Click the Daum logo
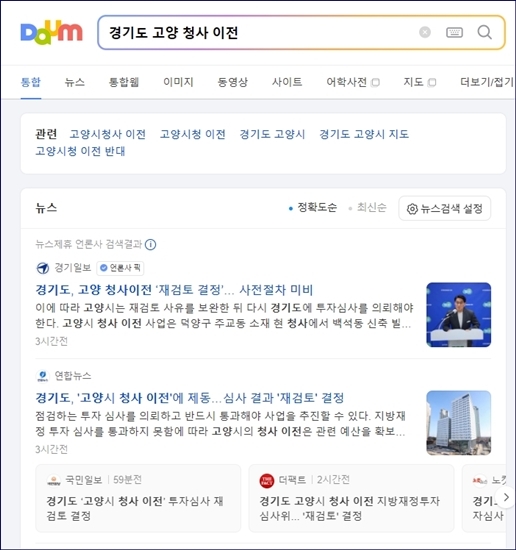516x550 pixels. 52,32
